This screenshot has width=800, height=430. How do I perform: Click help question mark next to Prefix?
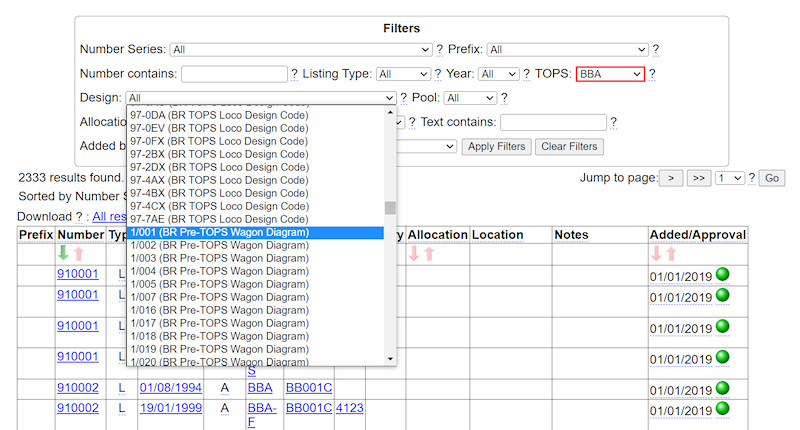point(656,49)
